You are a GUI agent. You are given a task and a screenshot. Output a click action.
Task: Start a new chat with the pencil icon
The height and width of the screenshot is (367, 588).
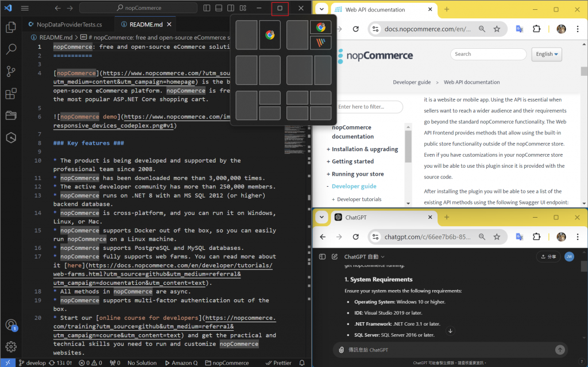point(335,257)
